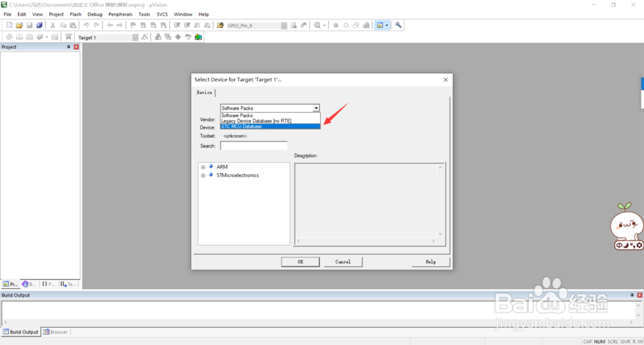Click OK in Select Device dialog
Viewport: 644px width, 345px height.
(300, 261)
